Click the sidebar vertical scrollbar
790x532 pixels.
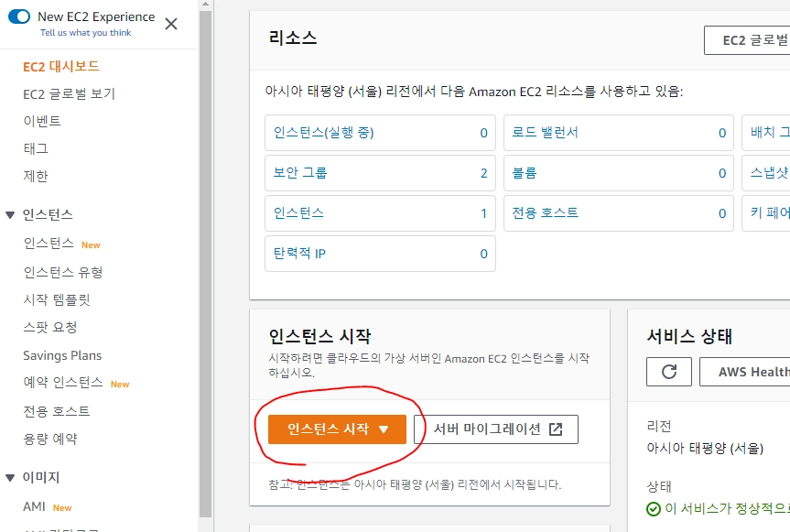[x=205, y=262]
